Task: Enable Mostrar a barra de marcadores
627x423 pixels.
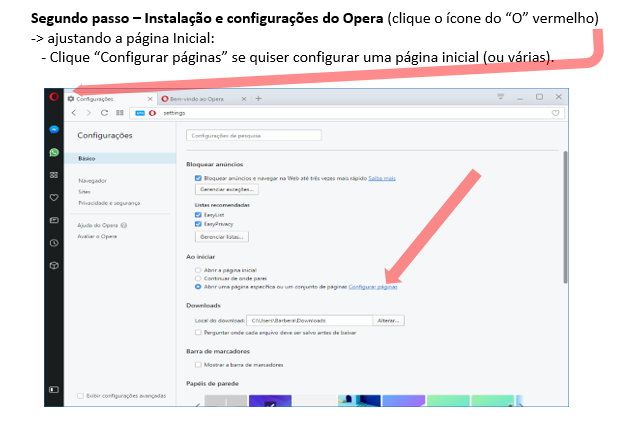Action: (x=198, y=364)
